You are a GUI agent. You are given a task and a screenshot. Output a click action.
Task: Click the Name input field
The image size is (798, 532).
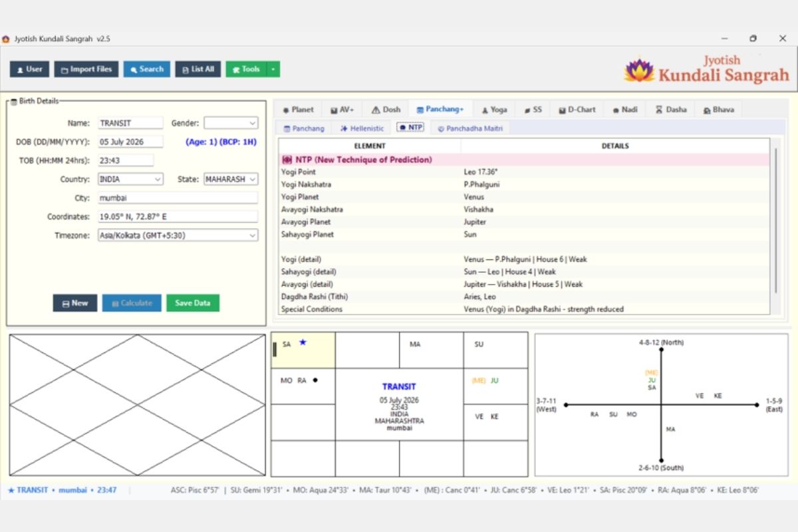pyautogui.click(x=130, y=123)
